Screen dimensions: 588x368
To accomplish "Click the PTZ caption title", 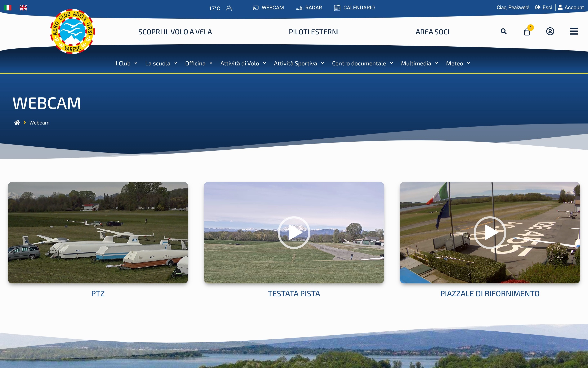I will coord(98,294).
